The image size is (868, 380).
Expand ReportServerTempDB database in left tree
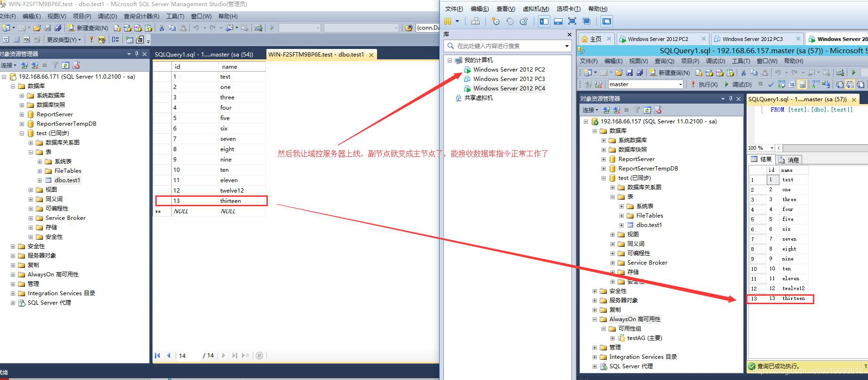point(22,123)
